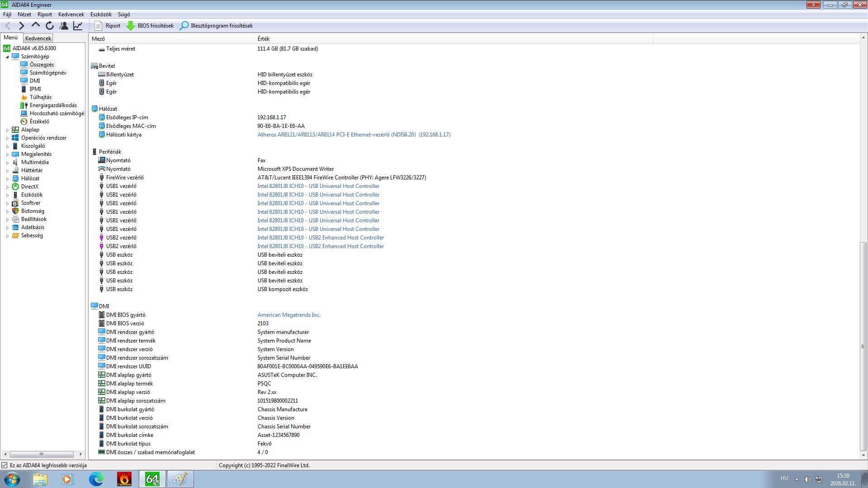The height and width of the screenshot is (488, 868).
Task: Select the Érzékelő tree item
Action: pyautogui.click(x=39, y=122)
